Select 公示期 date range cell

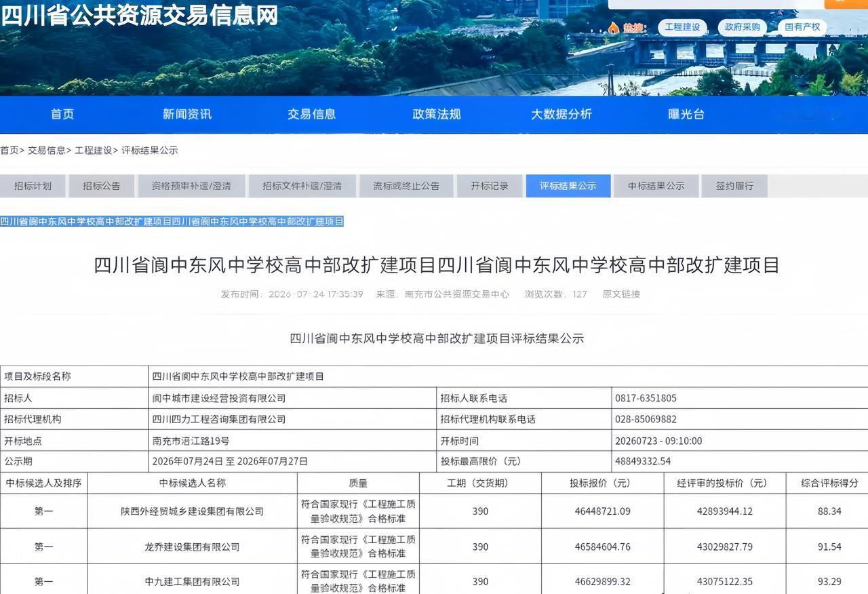pyautogui.click(x=293, y=461)
